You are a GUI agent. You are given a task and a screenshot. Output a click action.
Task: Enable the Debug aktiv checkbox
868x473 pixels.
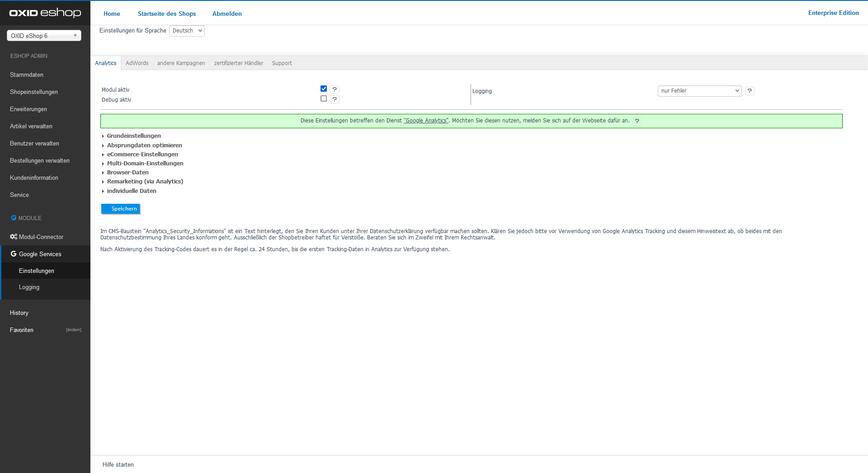click(324, 98)
